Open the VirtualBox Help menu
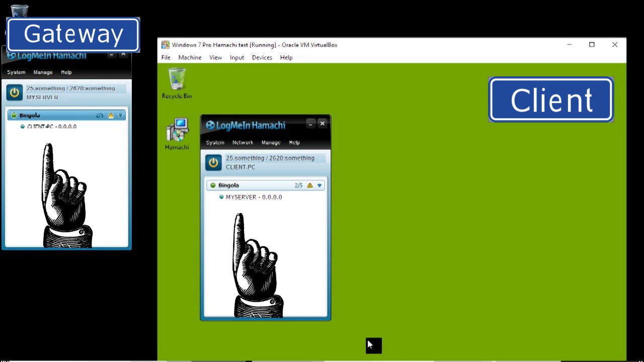Image resolution: width=644 pixels, height=362 pixels. 286,57
